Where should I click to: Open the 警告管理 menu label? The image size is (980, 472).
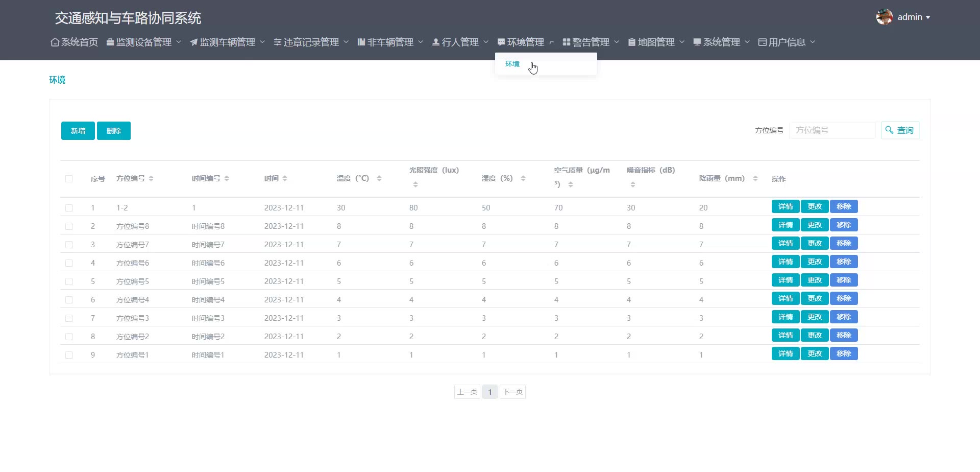591,42
